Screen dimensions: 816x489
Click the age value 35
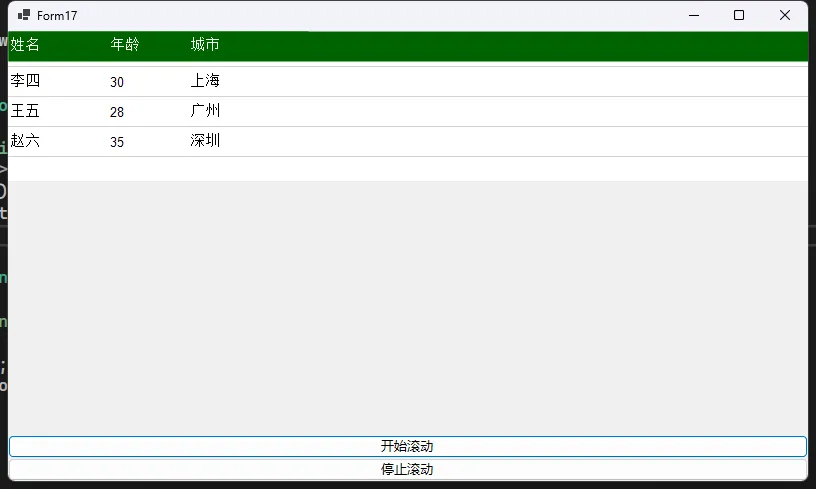point(117,142)
